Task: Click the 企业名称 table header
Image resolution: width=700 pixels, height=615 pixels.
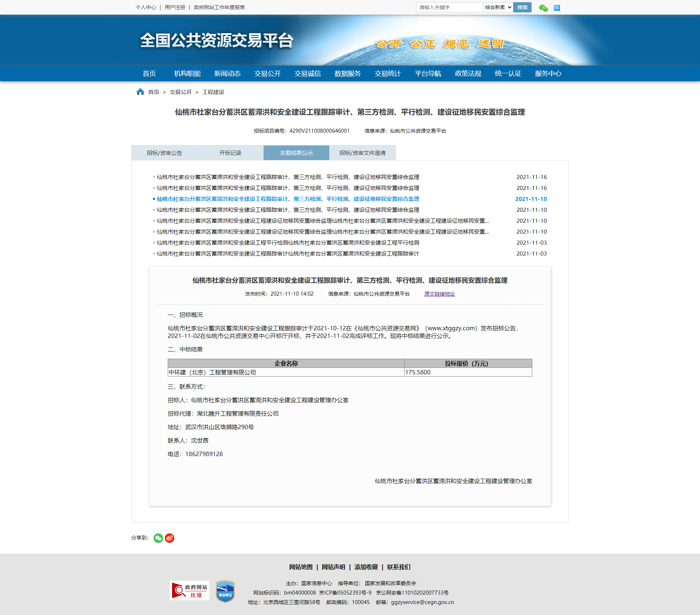Action: tap(286, 363)
